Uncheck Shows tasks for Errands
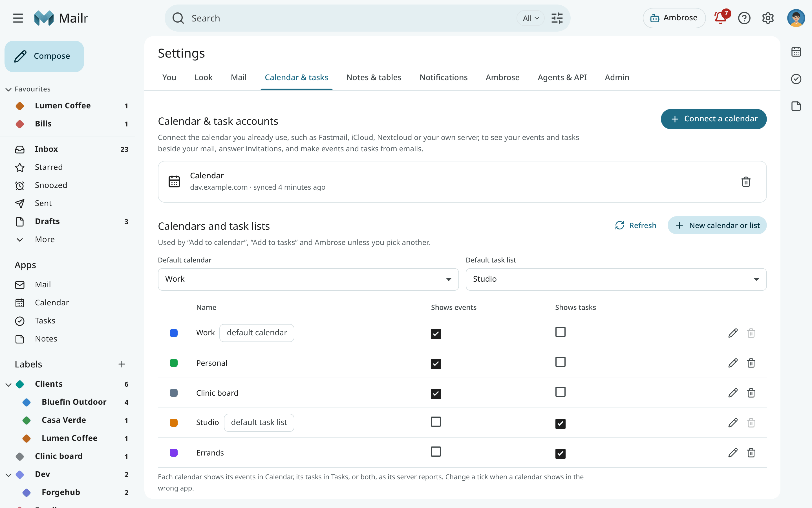812x508 pixels. tap(560, 454)
